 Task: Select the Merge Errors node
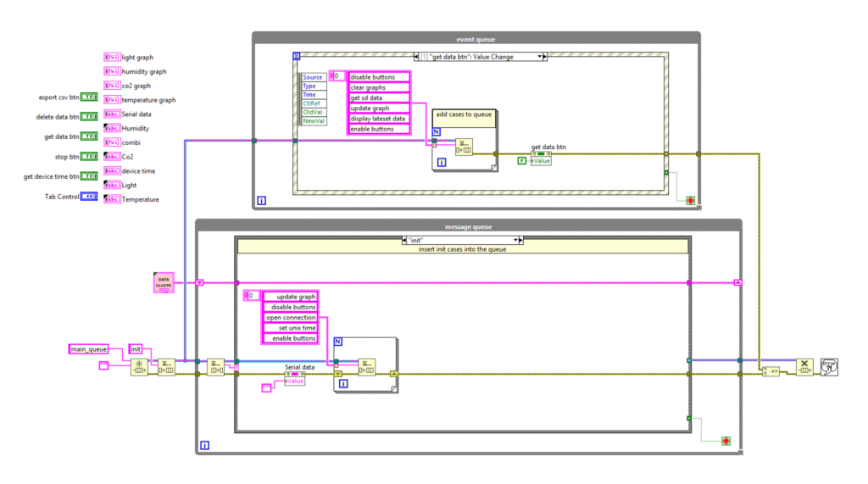[x=771, y=370]
